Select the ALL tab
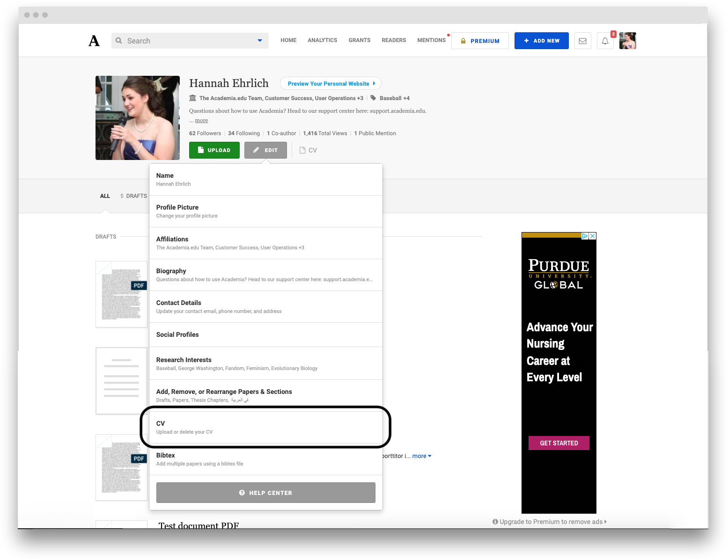Screen dimensions: 728x560 point(105,196)
